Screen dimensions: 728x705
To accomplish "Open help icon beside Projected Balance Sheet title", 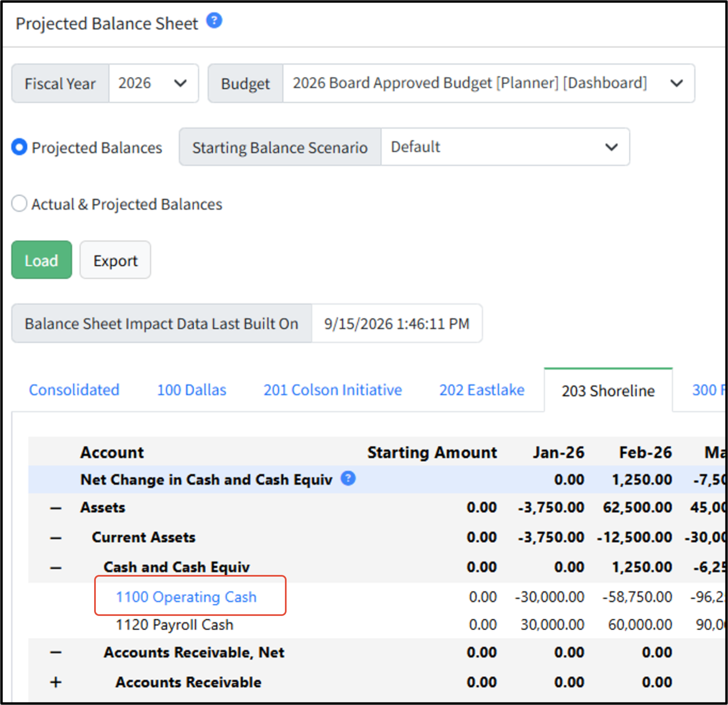I will [214, 20].
